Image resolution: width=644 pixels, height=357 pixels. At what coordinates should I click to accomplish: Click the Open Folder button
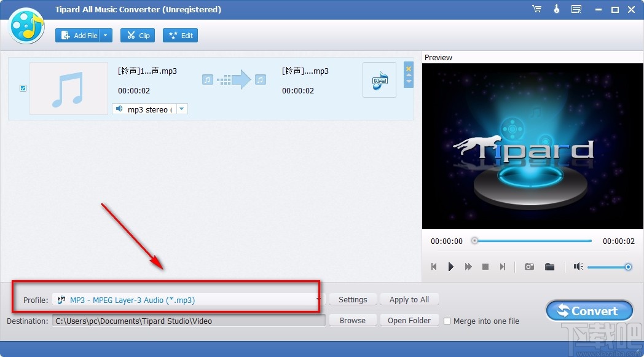click(x=409, y=320)
